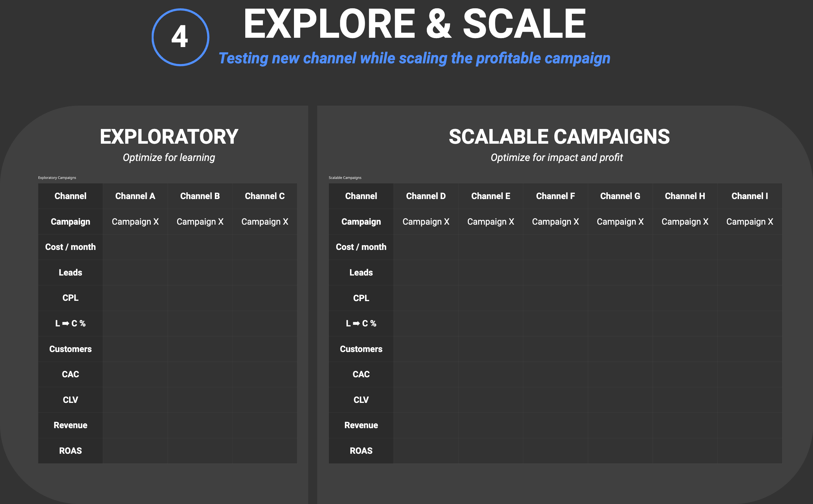Select "CLV" row label in Exploratory table
The image size is (813, 504).
click(x=70, y=400)
